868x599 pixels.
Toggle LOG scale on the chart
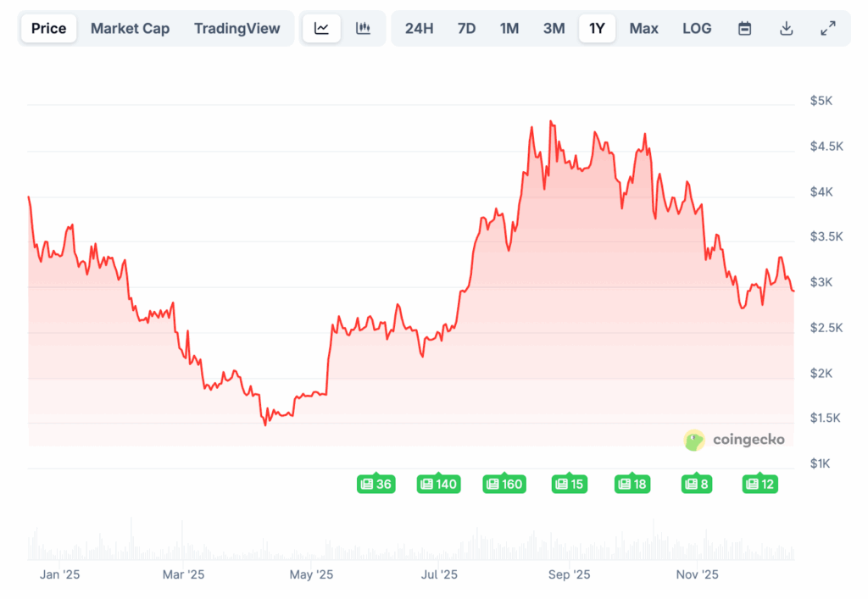click(697, 28)
